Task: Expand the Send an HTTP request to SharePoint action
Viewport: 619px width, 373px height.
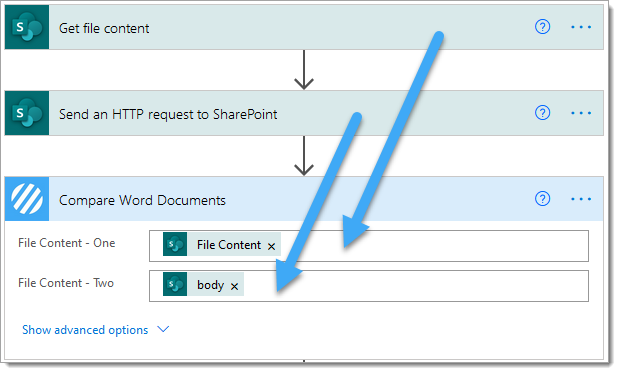Action: (x=304, y=113)
